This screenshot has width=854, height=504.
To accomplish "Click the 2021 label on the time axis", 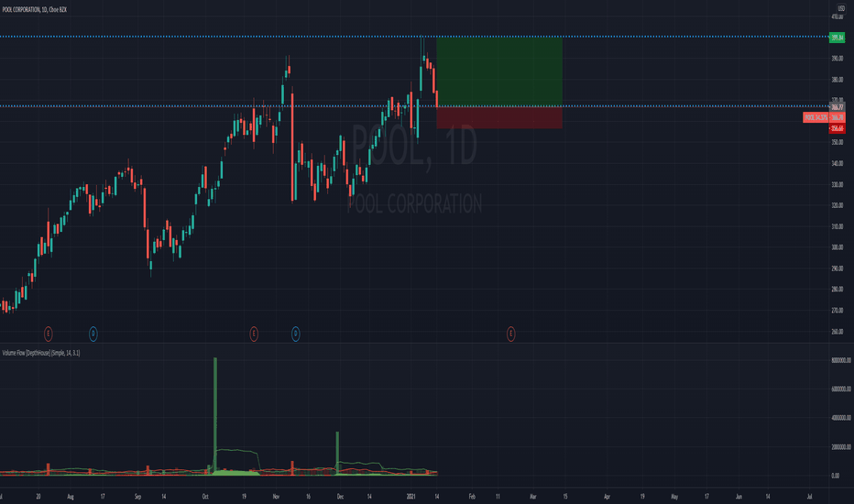I will (411, 497).
